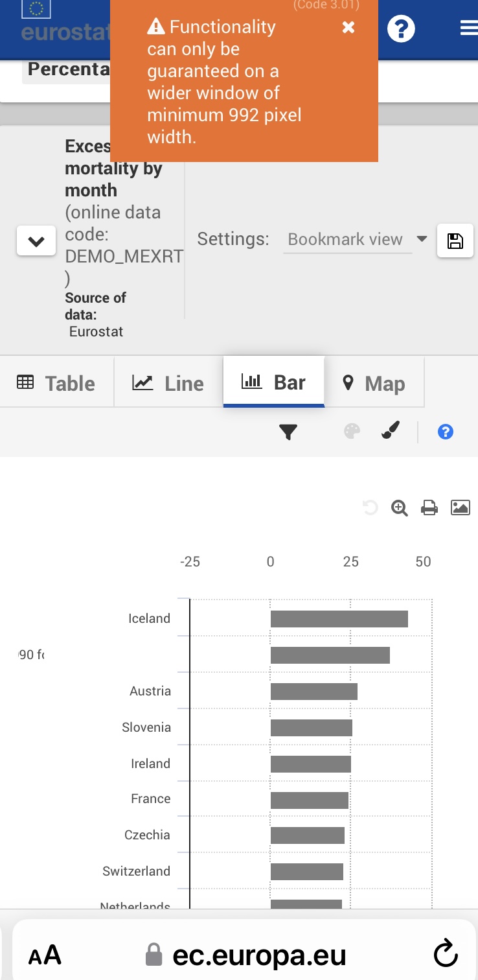Switch to the Table tab
Viewport: 478px width, 980px height.
(x=56, y=384)
